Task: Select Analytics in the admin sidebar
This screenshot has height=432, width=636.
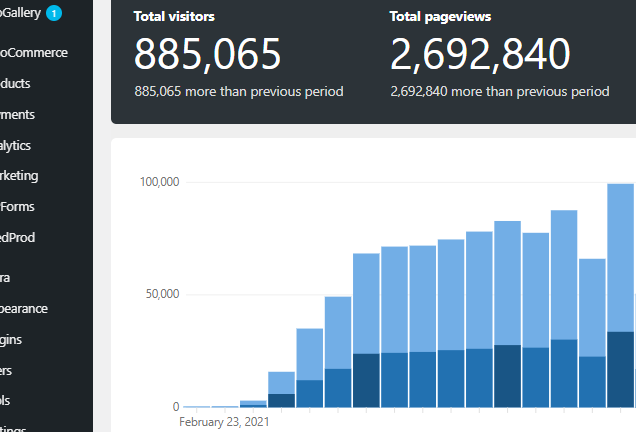Action: click(x=16, y=145)
